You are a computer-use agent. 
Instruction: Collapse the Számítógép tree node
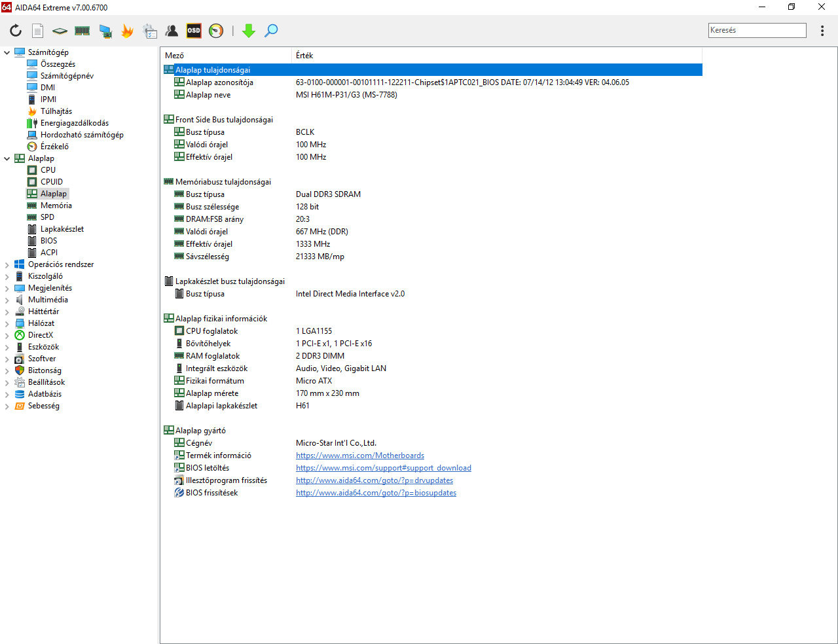(7, 52)
